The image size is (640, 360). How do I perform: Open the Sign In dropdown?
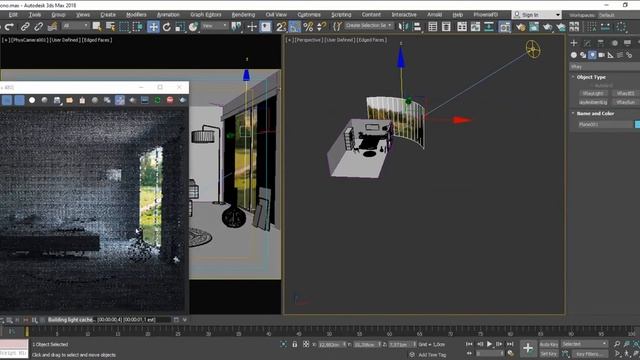(x=537, y=15)
